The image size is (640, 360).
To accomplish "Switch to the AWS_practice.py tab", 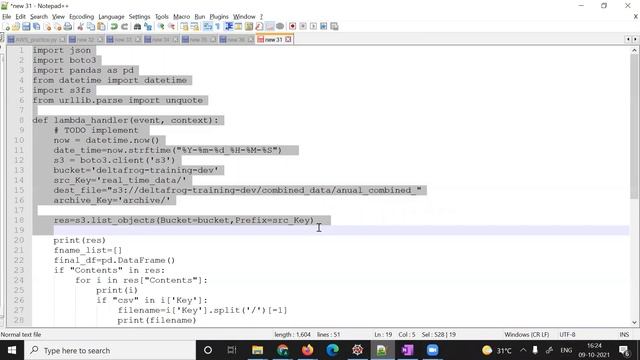I will click(36, 40).
